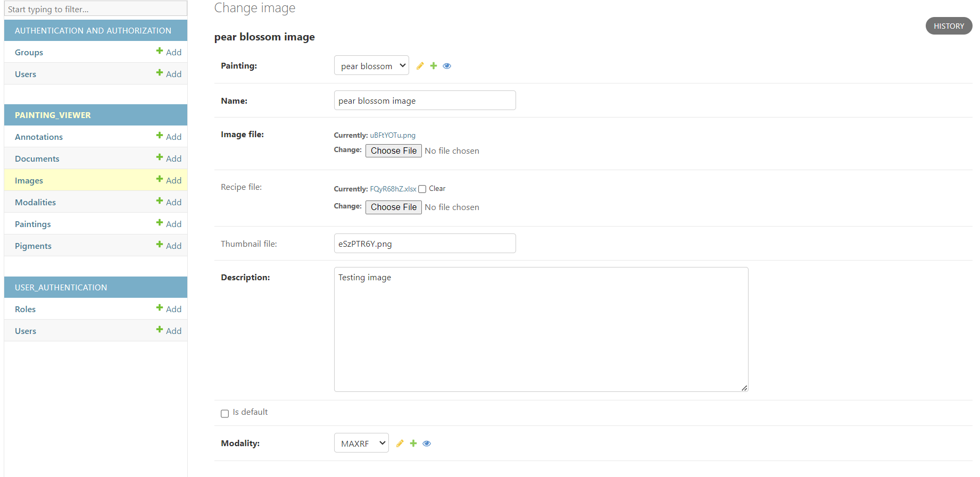Tick the Clear checkbox for recipe file

pyautogui.click(x=422, y=189)
